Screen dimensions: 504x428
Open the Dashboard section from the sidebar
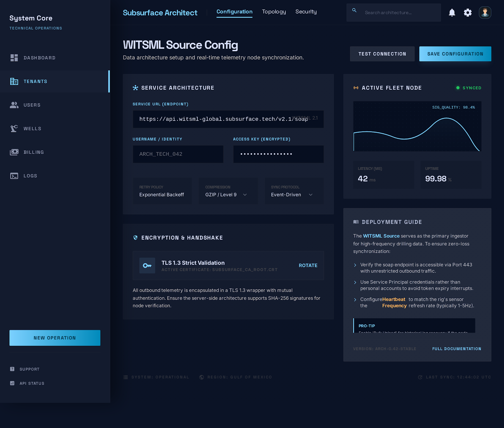pyautogui.click(x=14, y=58)
